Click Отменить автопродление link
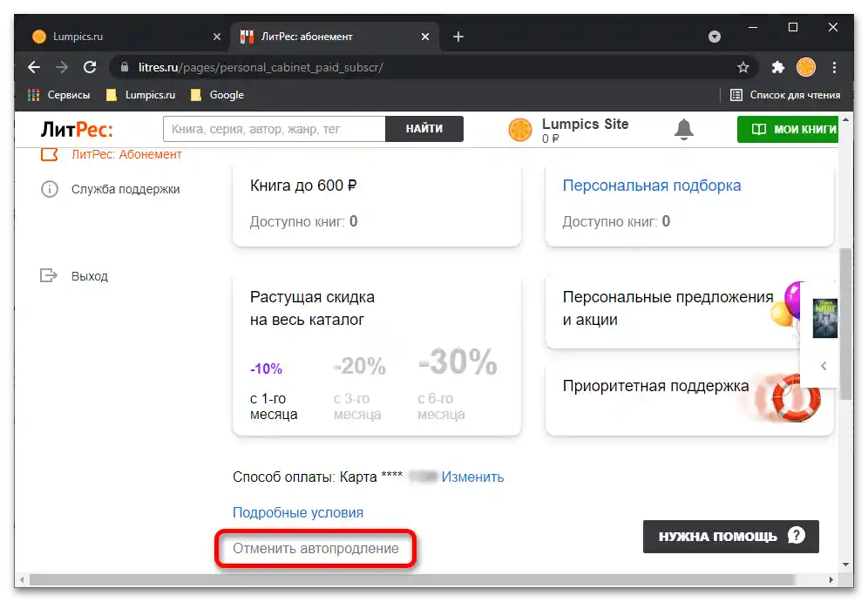This screenshot has width=868, height=602. click(x=315, y=549)
